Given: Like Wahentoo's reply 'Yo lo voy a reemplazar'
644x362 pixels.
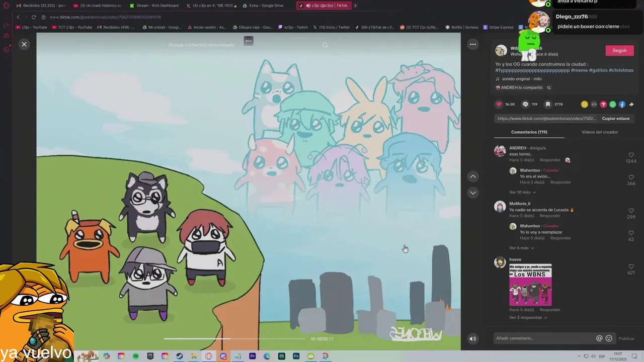Looking at the screenshot, I should (631, 233).
